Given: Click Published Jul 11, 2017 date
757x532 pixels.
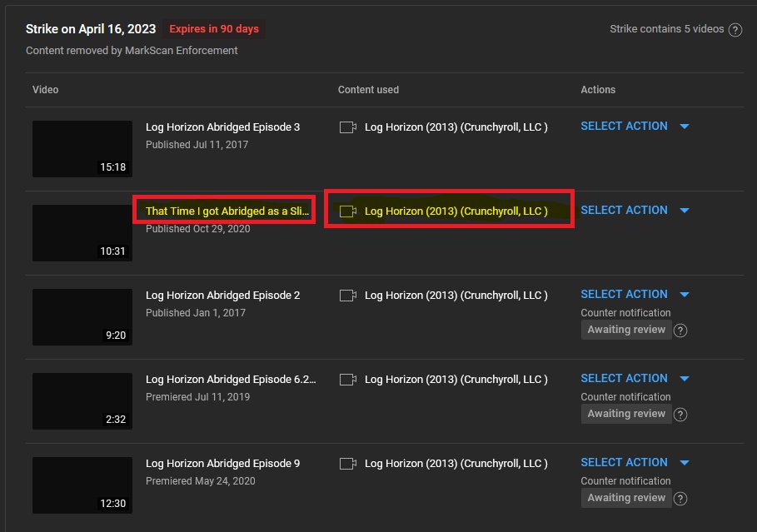Looking at the screenshot, I should pos(197,145).
